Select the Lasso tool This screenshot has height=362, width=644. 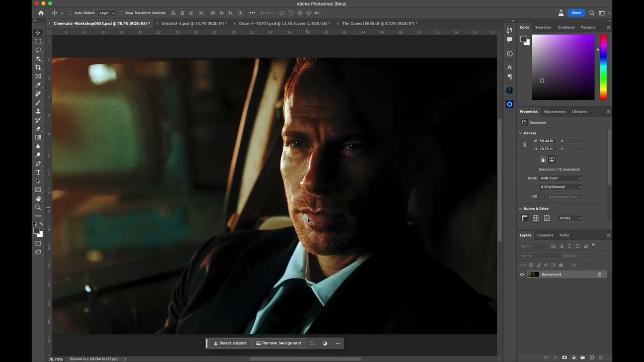38,50
